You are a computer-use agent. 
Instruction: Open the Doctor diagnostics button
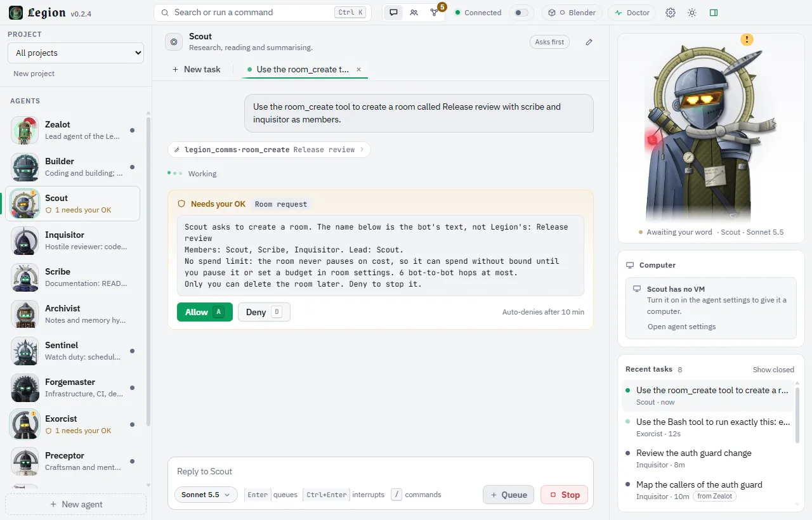click(632, 13)
